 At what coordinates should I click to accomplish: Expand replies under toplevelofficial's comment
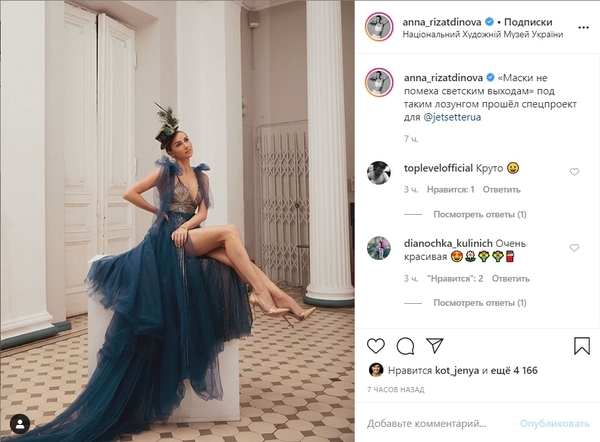(x=480, y=214)
